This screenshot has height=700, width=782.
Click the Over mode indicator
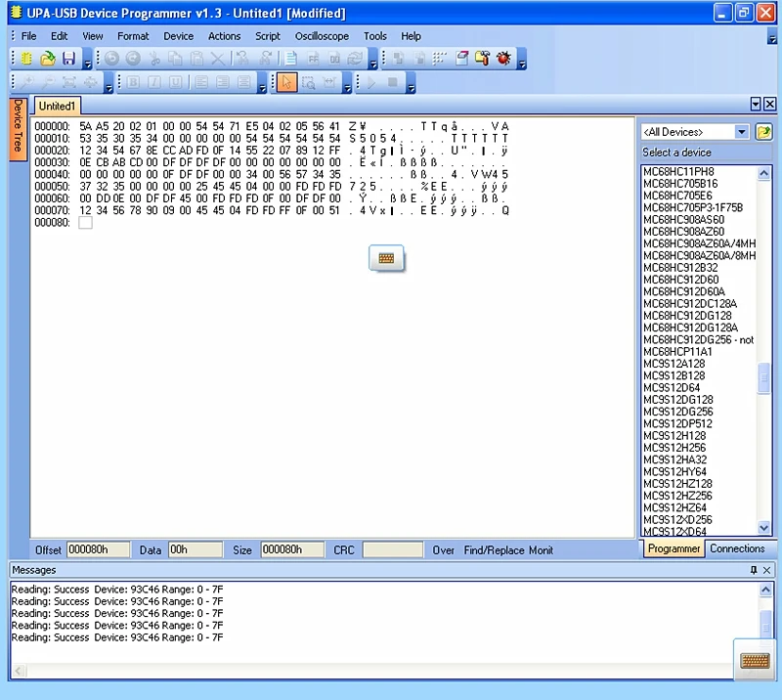444,549
